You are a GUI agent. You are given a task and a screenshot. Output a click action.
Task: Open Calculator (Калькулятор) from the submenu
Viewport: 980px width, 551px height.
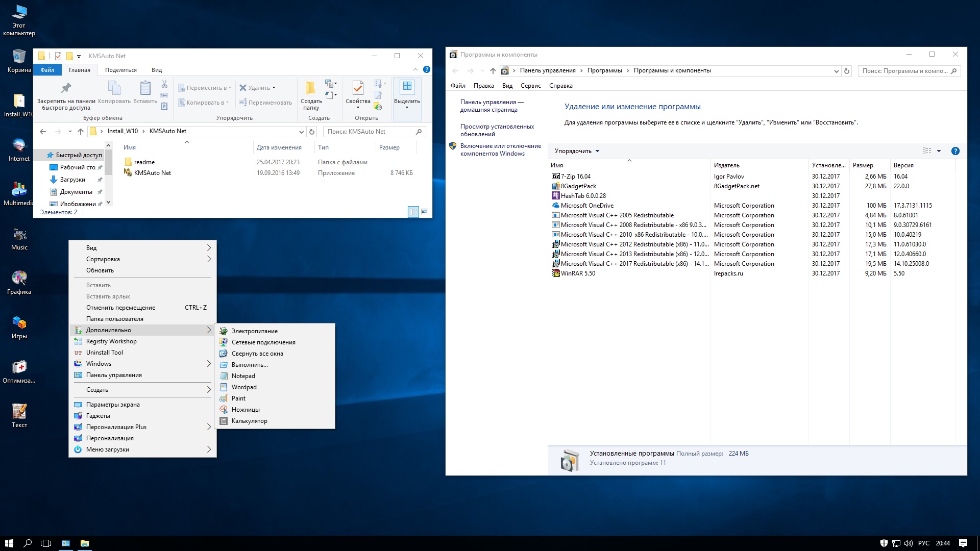[249, 421]
